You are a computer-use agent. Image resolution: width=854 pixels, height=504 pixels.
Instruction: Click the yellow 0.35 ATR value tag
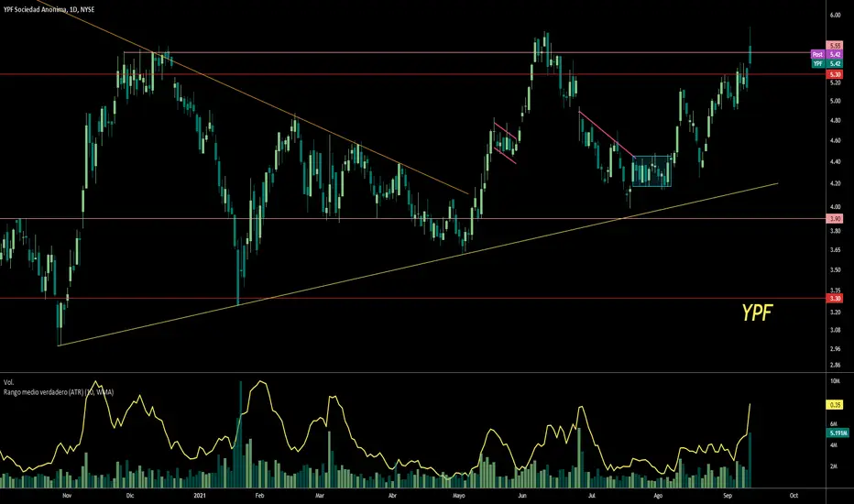tap(835, 405)
